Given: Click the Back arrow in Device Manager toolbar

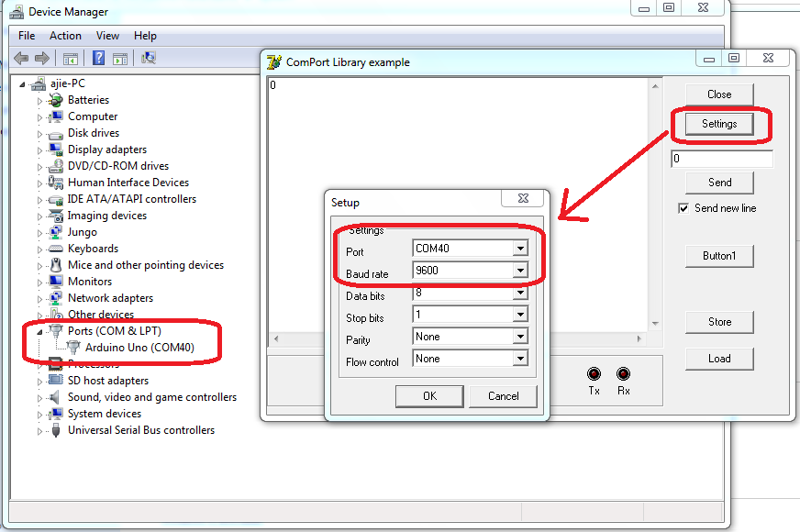Looking at the screenshot, I should click(21, 58).
